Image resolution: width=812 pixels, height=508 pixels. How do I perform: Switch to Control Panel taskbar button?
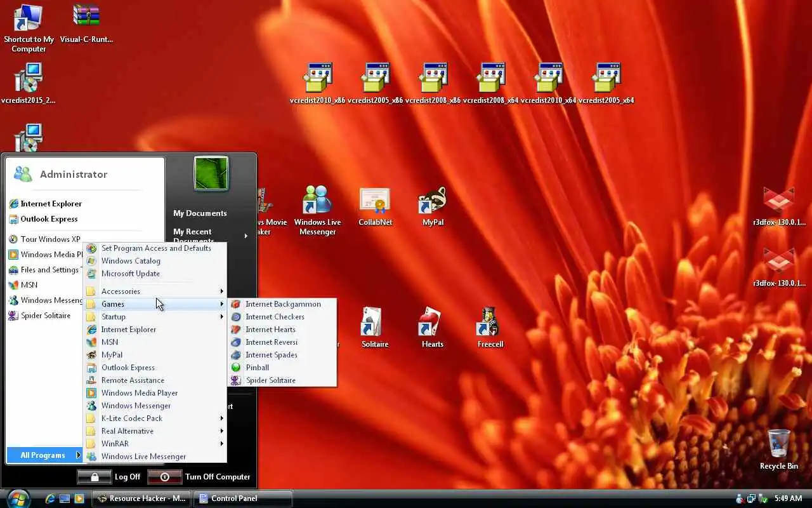click(x=244, y=498)
